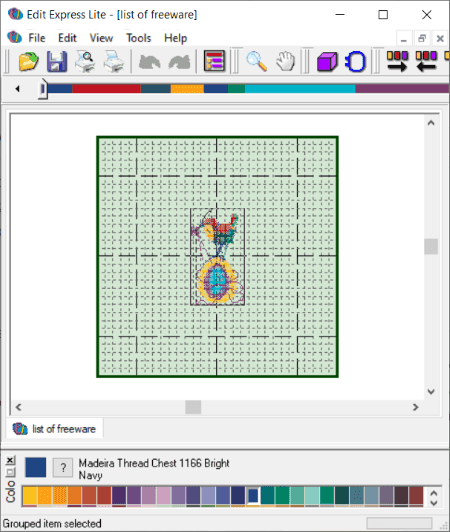Pick the light pink swatch in the palette
Image resolution: width=450 pixels, height=532 pixels.
tap(163, 496)
